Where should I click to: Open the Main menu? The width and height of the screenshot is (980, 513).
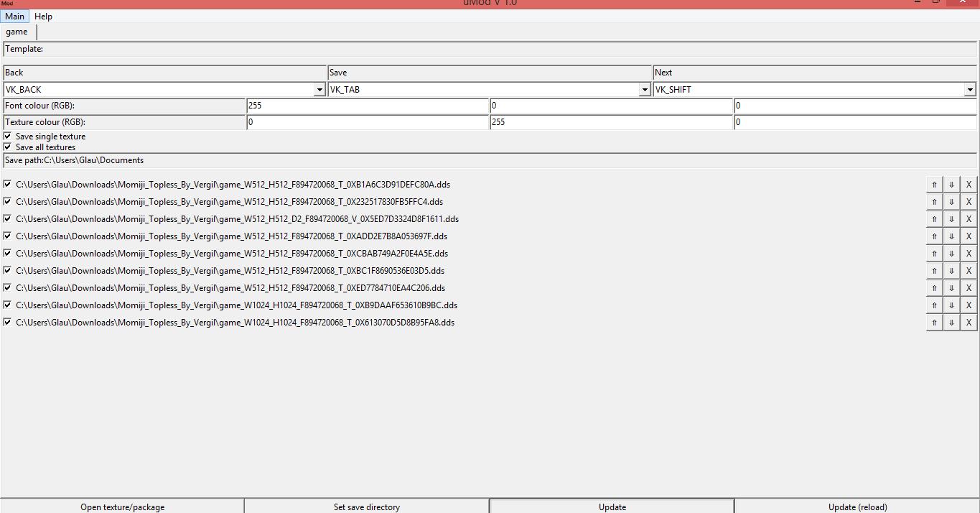14,17
